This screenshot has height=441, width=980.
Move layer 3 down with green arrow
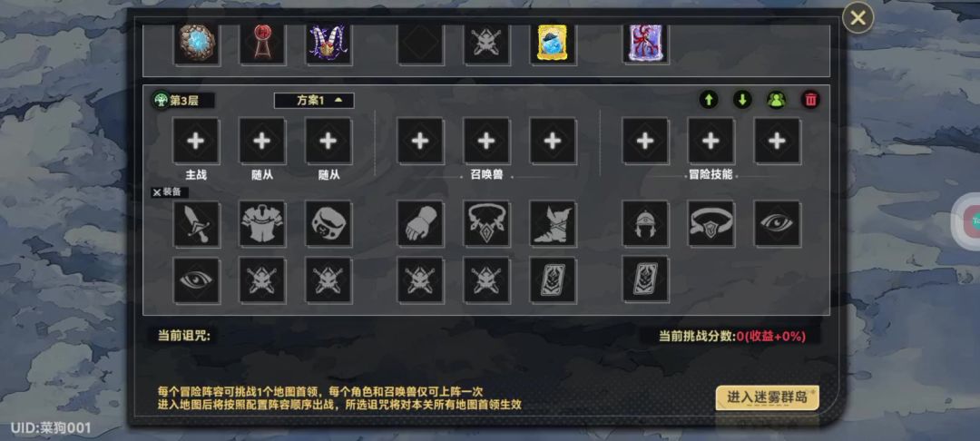742,100
